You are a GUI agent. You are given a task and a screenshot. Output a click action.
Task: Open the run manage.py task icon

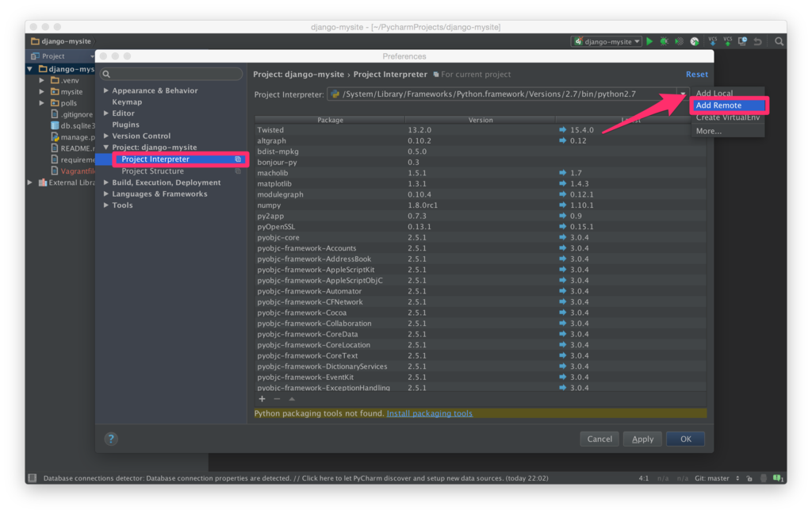click(x=695, y=41)
